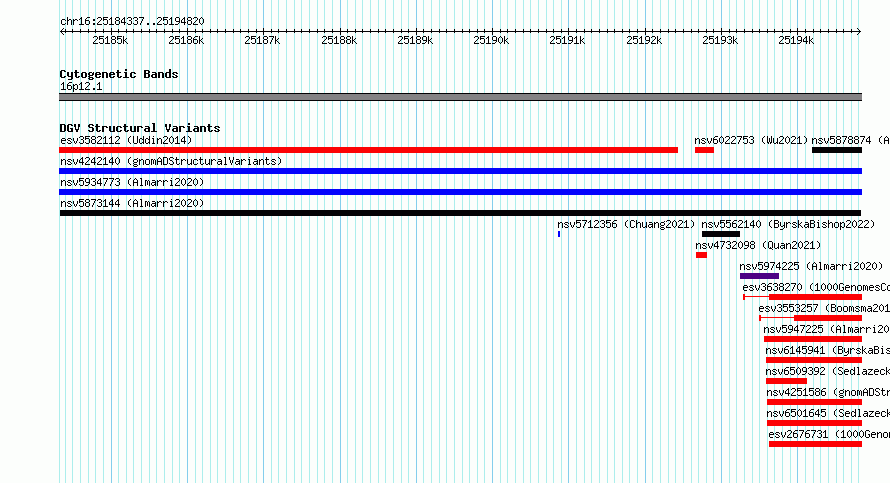
Task: Open the esv3638270 variant label
Action: [x=816, y=287]
